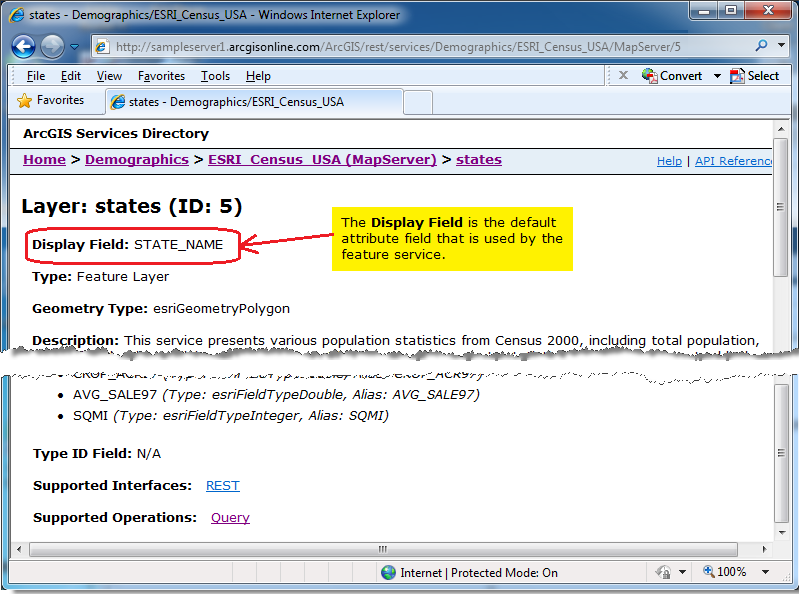Click the SQMI field entry
This screenshot has width=799, height=594.
click(x=230, y=416)
